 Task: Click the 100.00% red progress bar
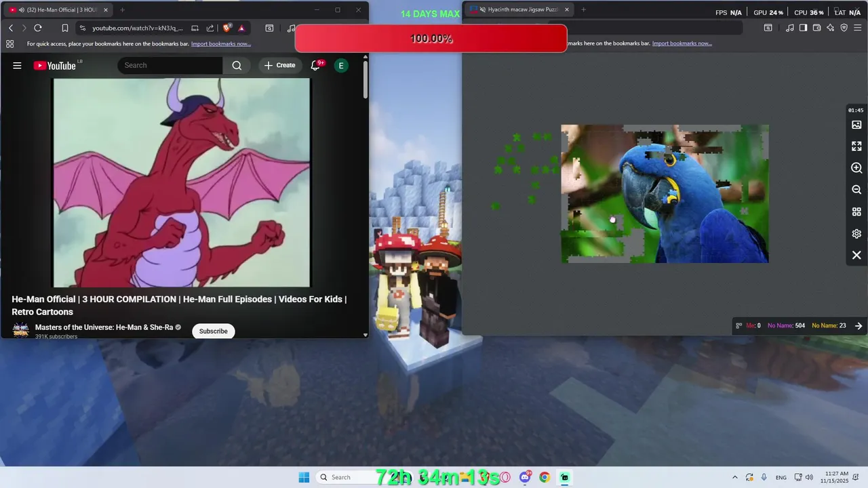(431, 39)
